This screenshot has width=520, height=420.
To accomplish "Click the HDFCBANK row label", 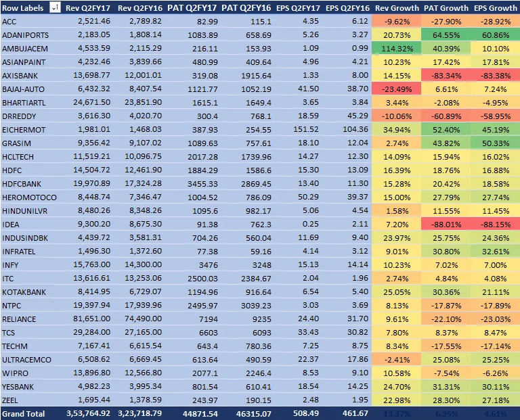I will [x=22, y=184].
